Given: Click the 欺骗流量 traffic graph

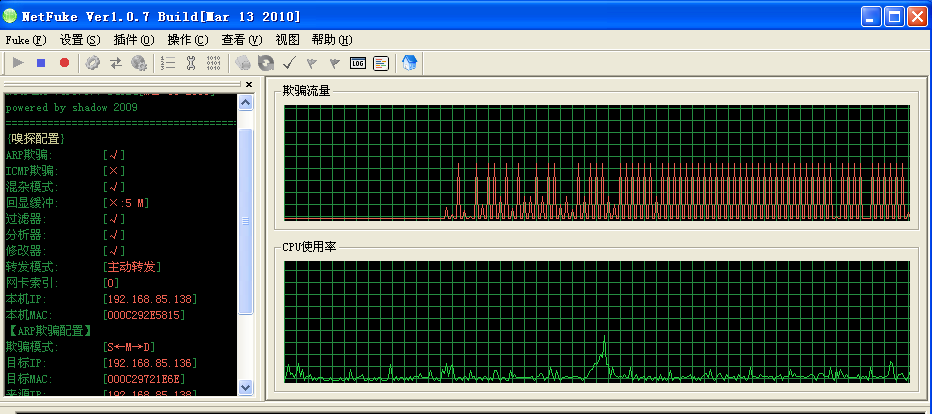Looking at the screenshot, I should pyautogui.click(x=597, y=162).
